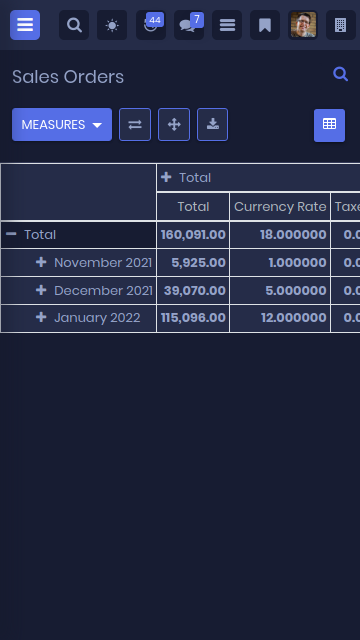The height and width of the screenshot is (640, 360).
Task: Click the bookmark icon
Action: click(265, 25)
